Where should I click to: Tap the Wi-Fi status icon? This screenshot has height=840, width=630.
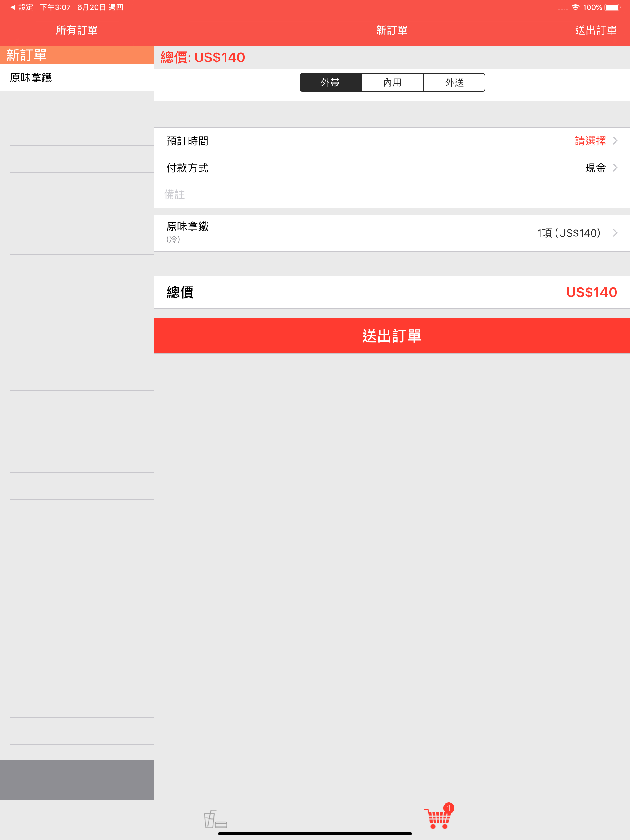point(575,7)
